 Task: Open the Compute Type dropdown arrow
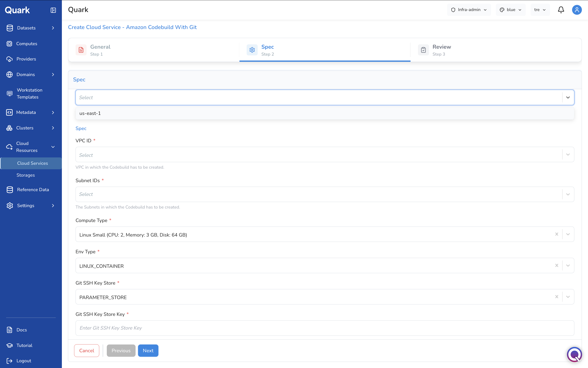coord(568,234)
